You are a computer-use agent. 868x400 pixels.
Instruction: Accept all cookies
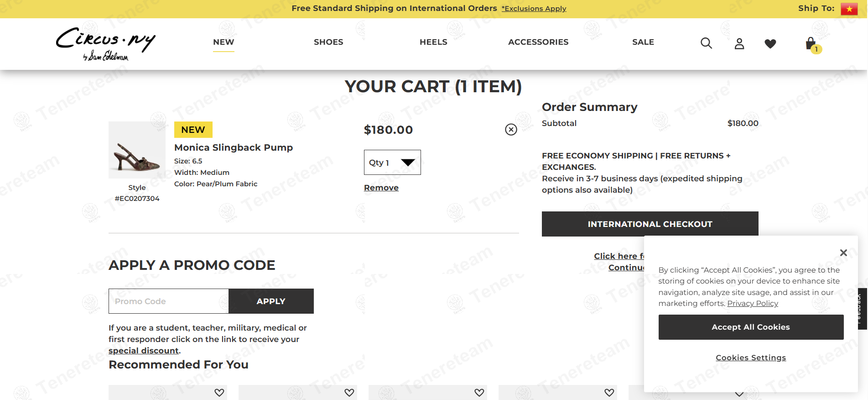pos(751,327)
